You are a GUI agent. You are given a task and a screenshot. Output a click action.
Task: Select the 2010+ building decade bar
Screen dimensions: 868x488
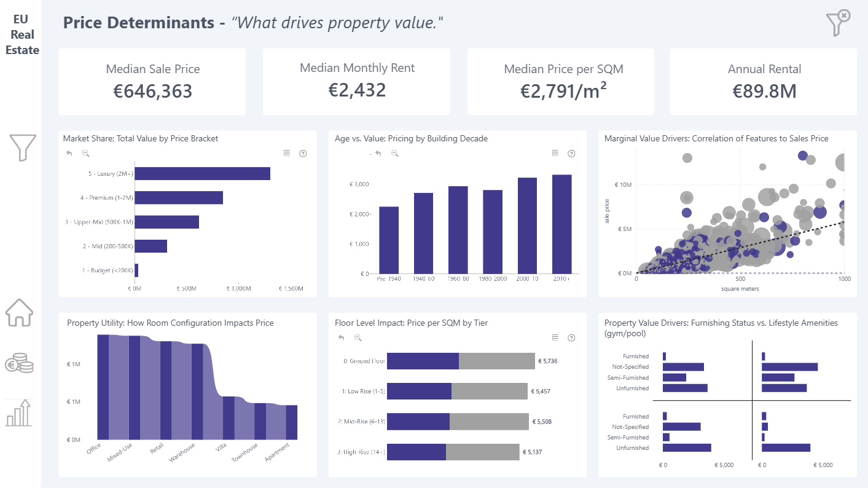click(x=562, y=224)
